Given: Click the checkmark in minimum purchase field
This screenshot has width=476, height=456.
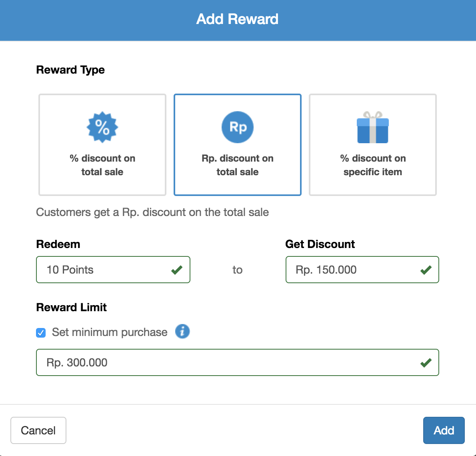Looking at the screenshot, I should click(x=425, y=362).
